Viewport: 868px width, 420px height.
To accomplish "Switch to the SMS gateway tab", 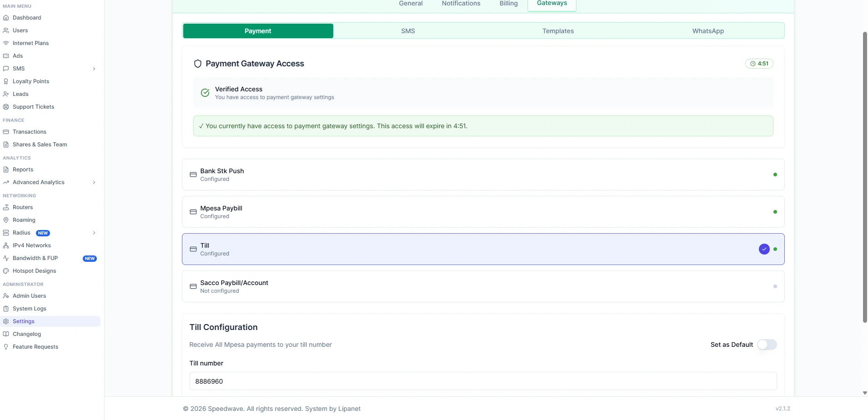I will (408, 31).
